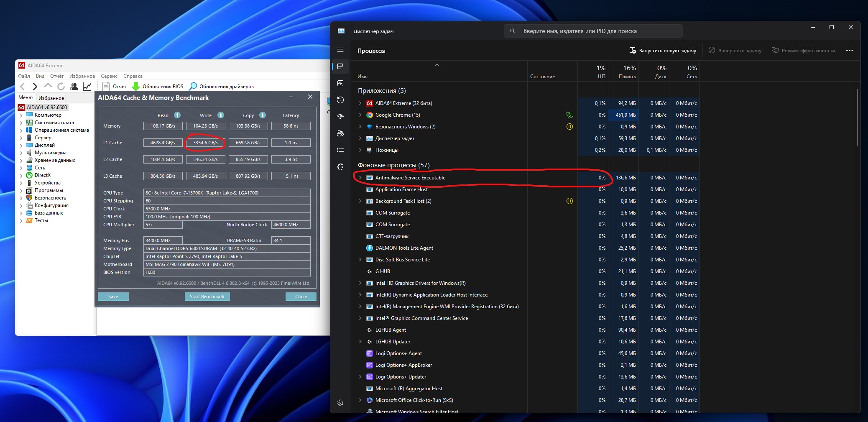The height and width of the screenshot is (422, 868).
Task: Click the info icon next to Copy
Action: (263, 115)
